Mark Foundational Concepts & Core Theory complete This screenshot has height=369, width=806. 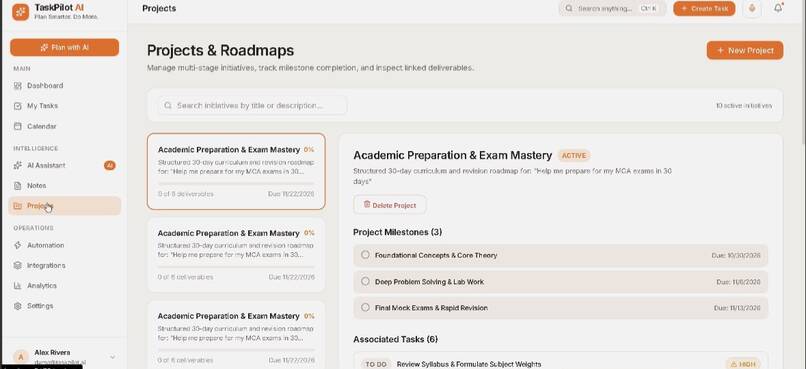click(x=365, y=255)
